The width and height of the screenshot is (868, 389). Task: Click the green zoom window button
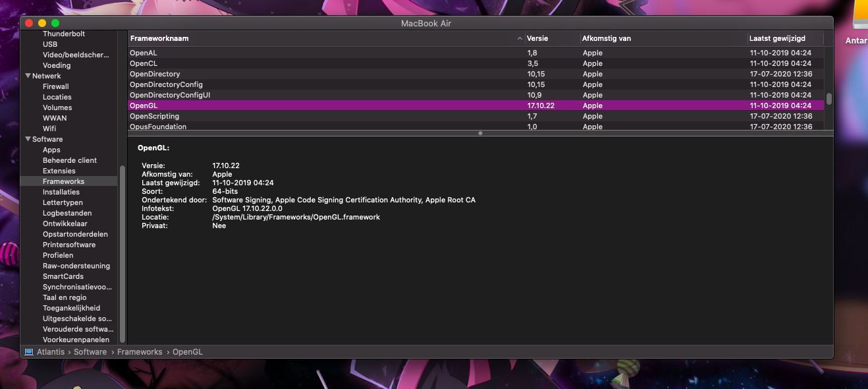tap(55, 23)
